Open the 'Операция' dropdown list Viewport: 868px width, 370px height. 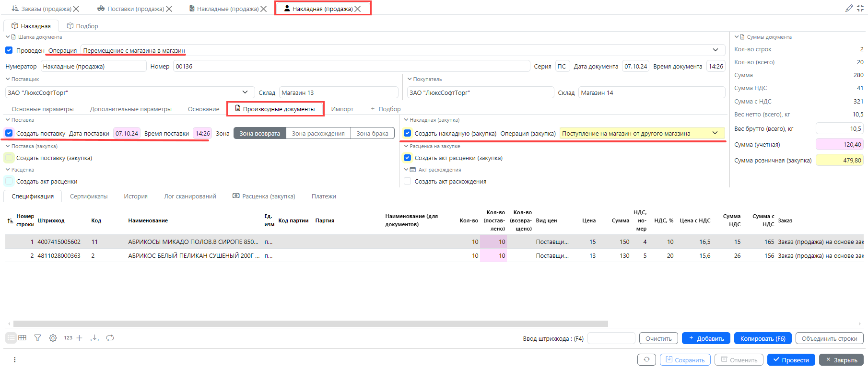click(715, 50)
